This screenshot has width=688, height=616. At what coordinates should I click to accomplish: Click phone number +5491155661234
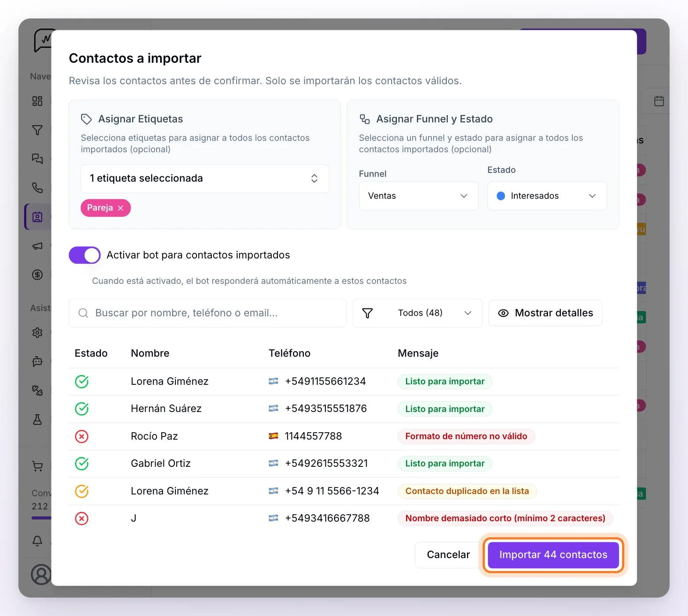325,381
